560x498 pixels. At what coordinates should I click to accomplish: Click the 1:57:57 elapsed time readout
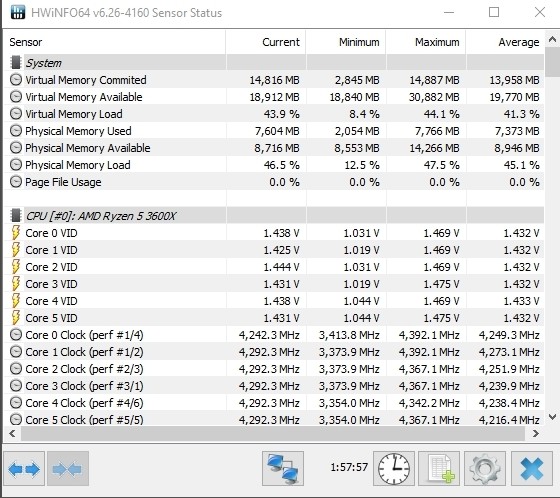[x=349, y=467]
